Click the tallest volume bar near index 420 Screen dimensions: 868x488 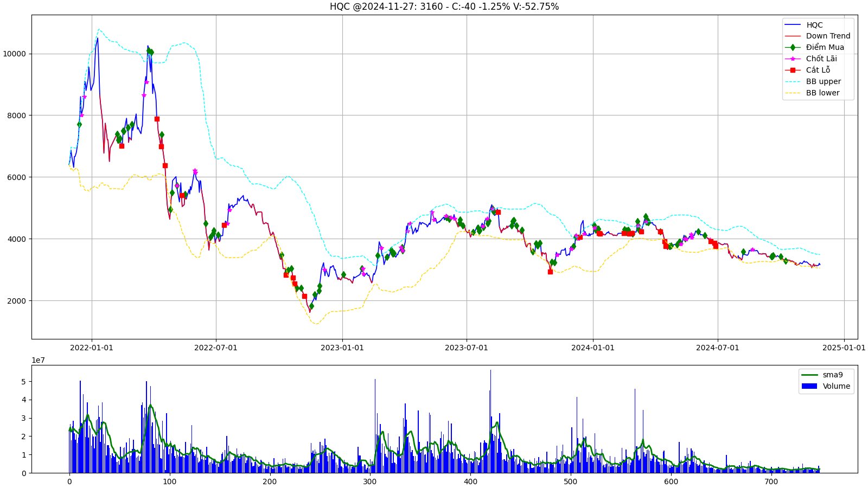[x=490, y=421]
